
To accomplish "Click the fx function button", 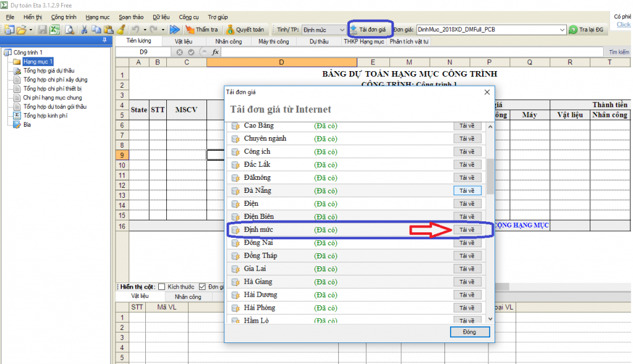I will click(216, 52).
